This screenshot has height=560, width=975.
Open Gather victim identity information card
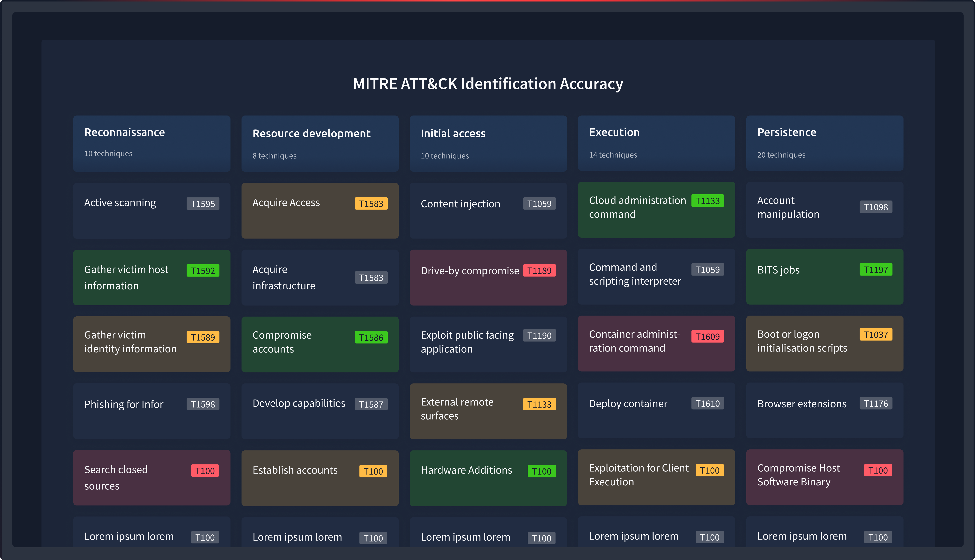(151, 344)
